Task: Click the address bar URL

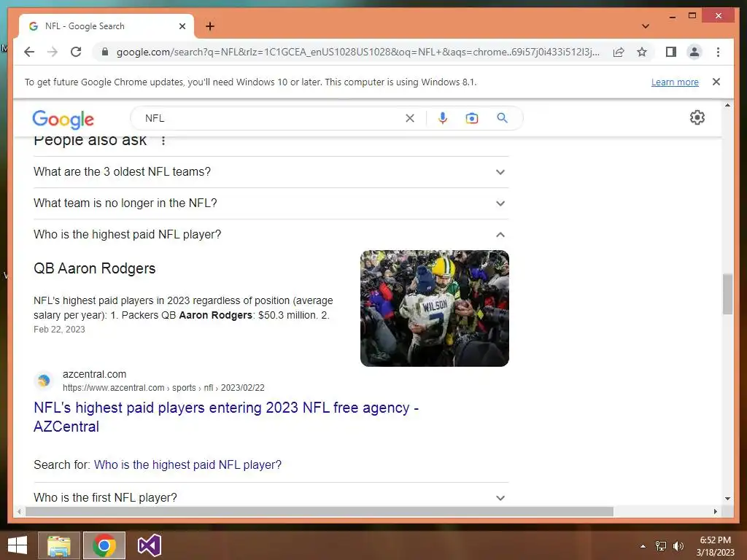Action: (357, 52)
